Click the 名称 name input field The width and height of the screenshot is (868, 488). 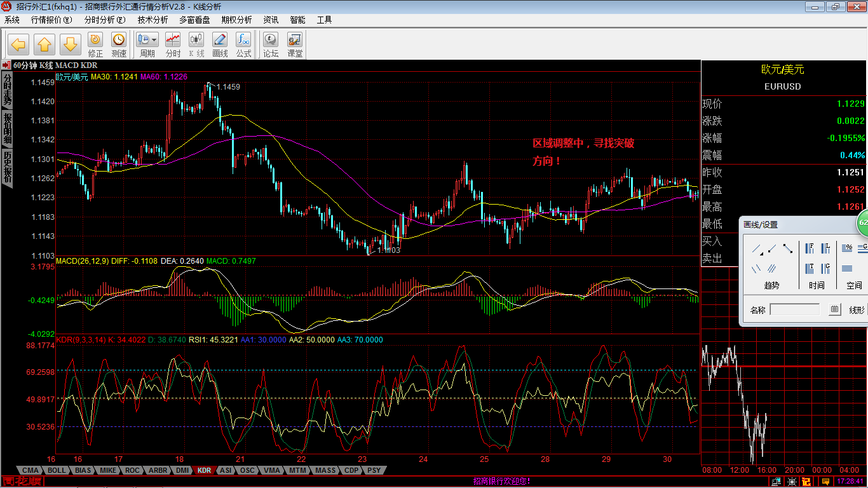[x=794, y=310]
